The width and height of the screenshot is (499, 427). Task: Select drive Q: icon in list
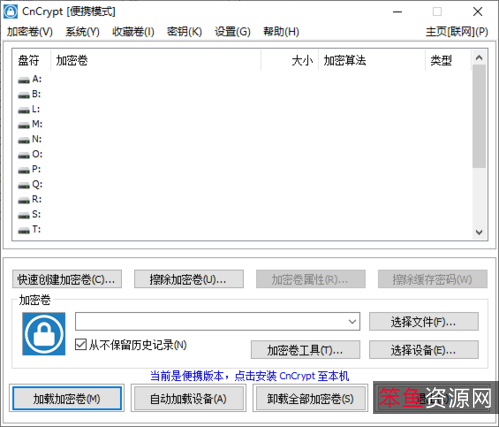click(x=24, y=186)
